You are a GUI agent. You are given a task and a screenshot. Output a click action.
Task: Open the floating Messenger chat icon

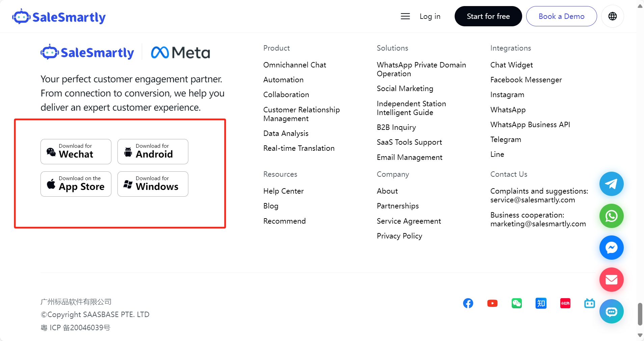click(611, 248)
